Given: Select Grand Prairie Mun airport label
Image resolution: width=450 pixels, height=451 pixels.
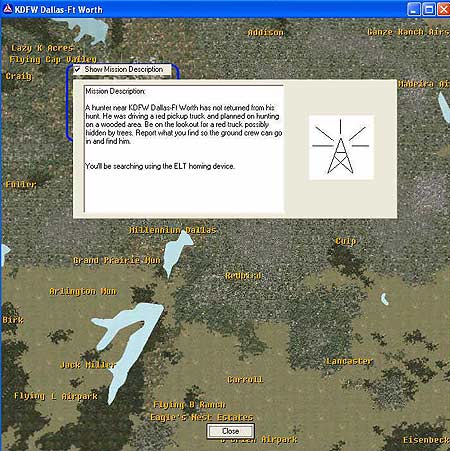Looking at the screenshot, I should (117, 260).
